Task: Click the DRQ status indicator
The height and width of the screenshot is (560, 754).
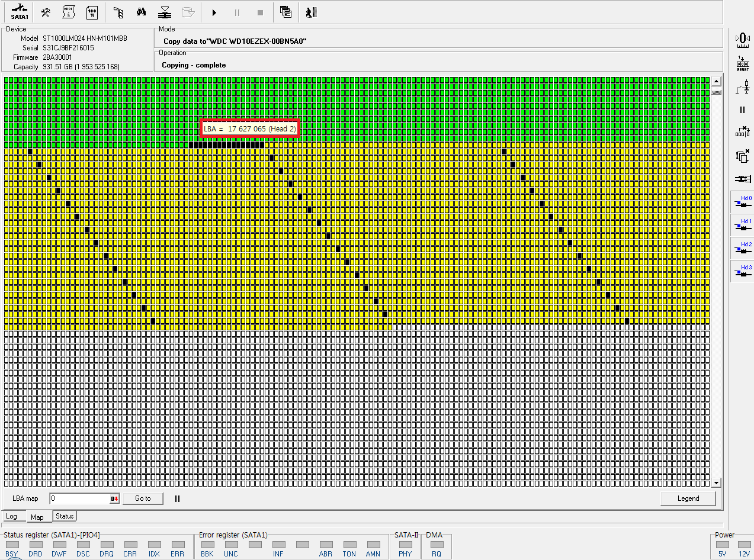Action: pyautogui.click(x=107, y=545)
